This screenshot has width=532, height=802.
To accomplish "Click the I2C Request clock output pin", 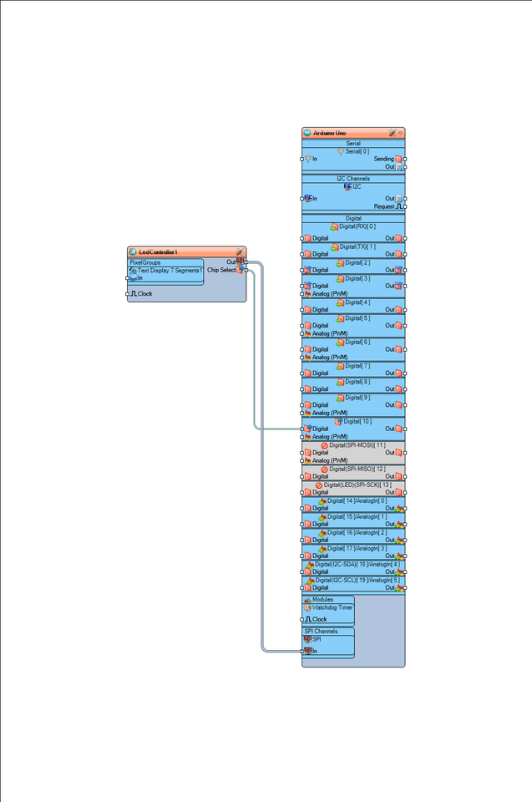I will (405, 206).
